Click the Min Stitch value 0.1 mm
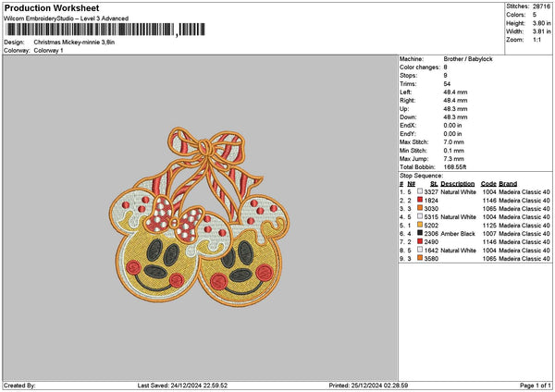This screenshot has width=555, height=392. [454, 151]
